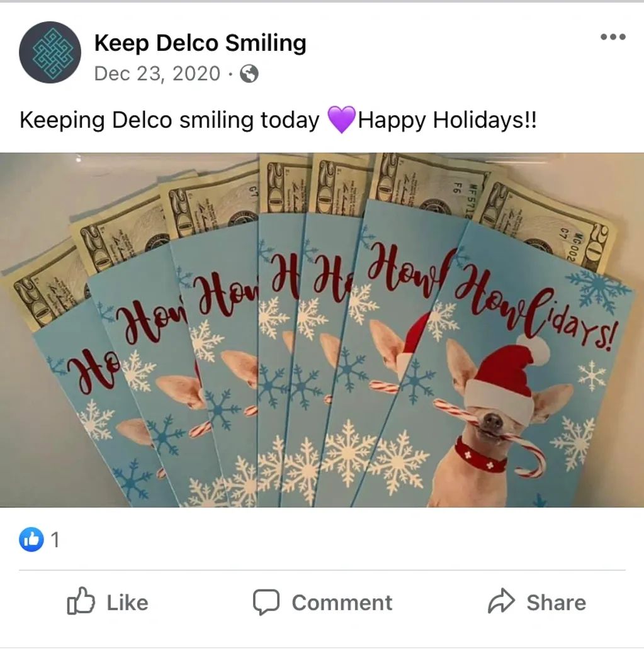Click the globe public-audience icon
The image size is (644, 658).
click(x=249, y=74)
